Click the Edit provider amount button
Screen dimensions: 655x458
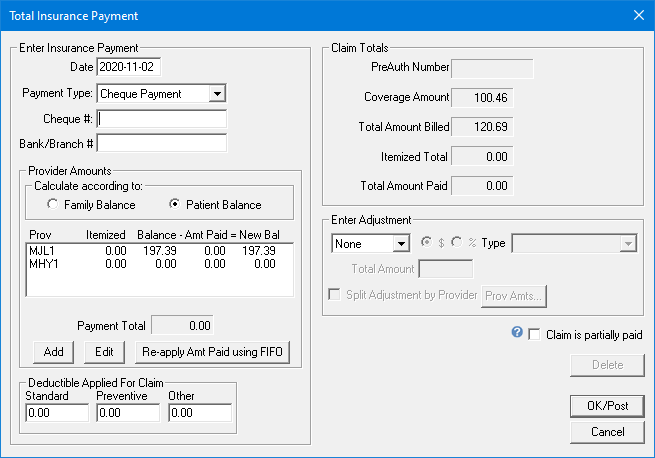[x=103, y=352]
